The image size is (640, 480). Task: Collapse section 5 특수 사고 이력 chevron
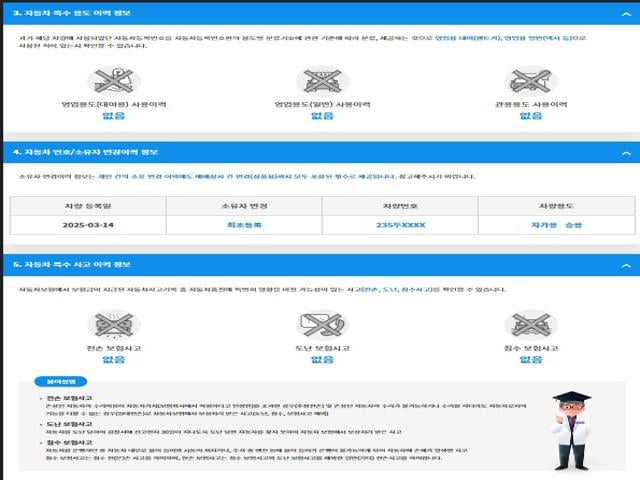point(626,265)
